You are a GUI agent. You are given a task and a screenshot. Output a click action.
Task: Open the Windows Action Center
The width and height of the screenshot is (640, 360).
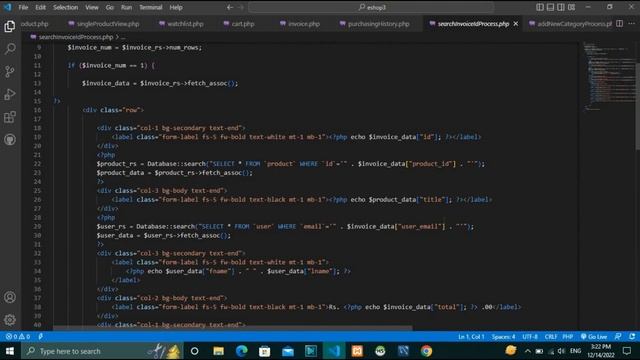point(627,351)
